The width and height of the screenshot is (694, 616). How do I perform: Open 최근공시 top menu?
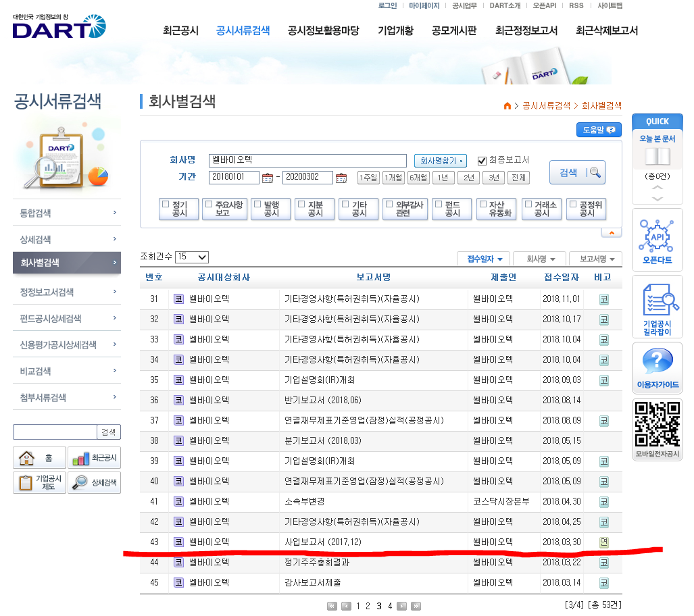click(x=180, y=30)
